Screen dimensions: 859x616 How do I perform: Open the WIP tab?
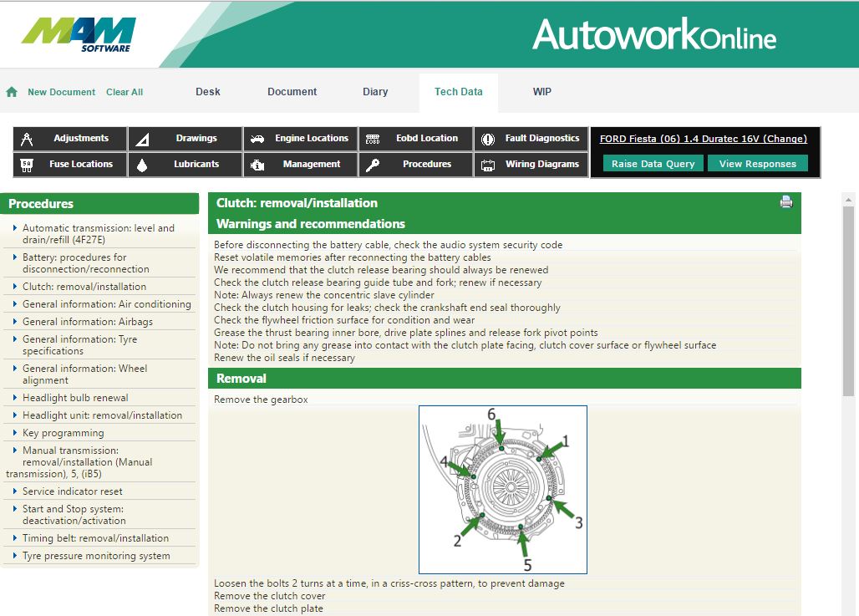(541, 92)
